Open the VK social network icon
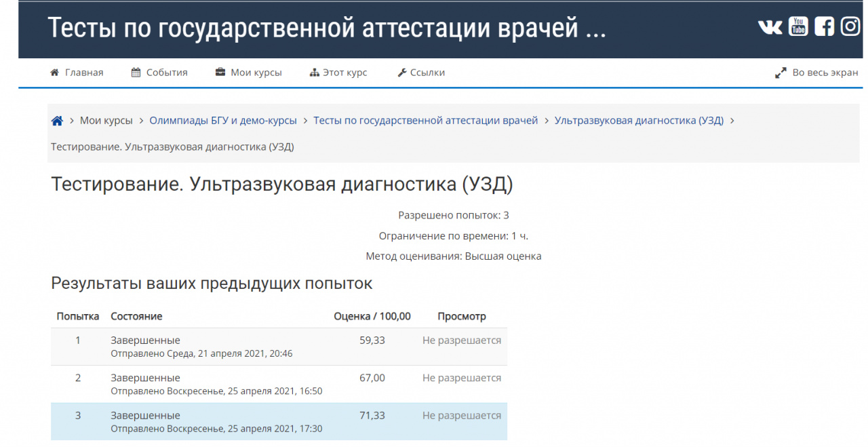This screenshot has width=868, height=447. coord(770,26)
